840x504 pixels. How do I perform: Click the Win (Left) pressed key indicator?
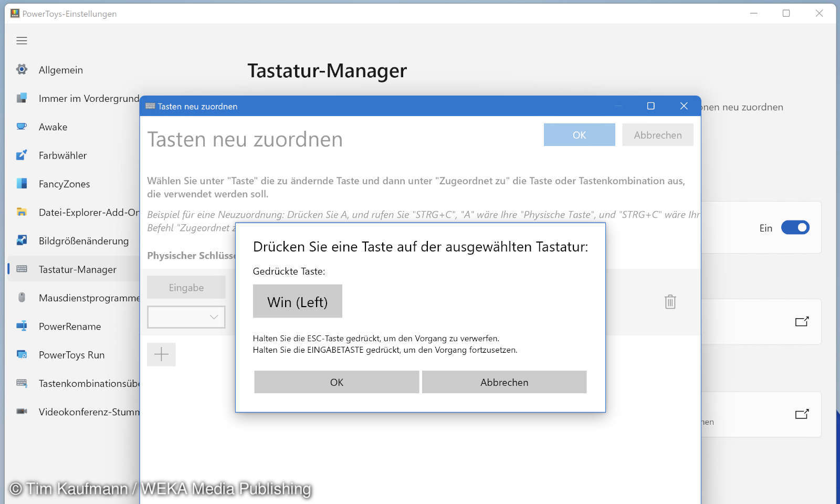(297, 301)
